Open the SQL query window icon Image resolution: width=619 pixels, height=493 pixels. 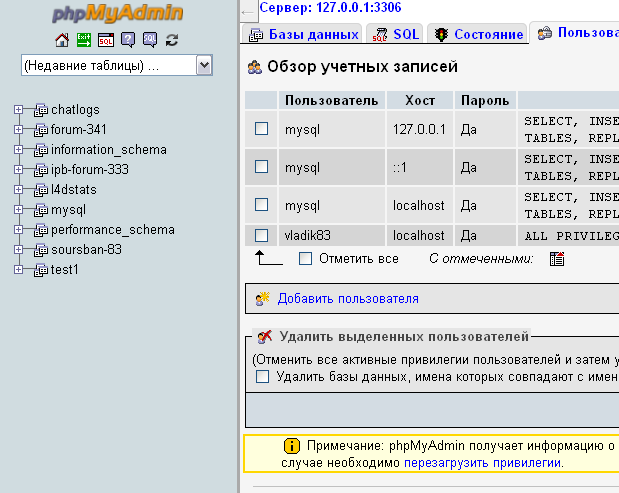tap(106, 40)
